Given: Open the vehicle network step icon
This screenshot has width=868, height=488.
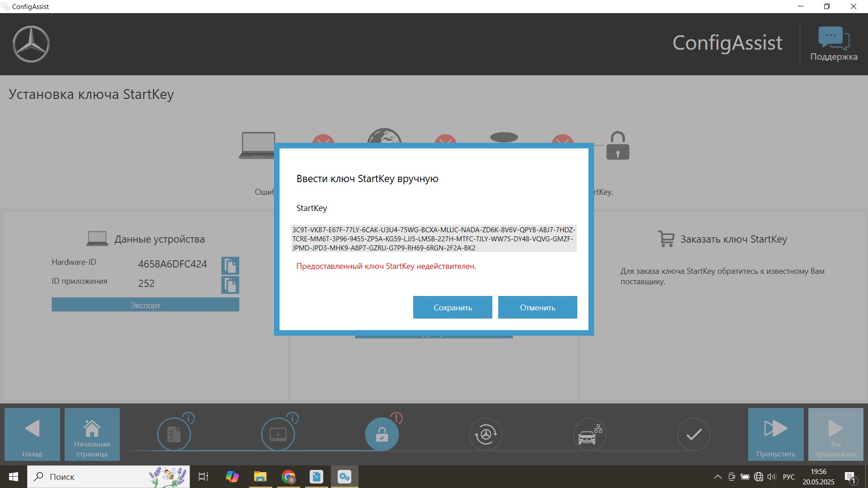Looking at the screenshot, I should pyautogui.click(x=590, y=434).
